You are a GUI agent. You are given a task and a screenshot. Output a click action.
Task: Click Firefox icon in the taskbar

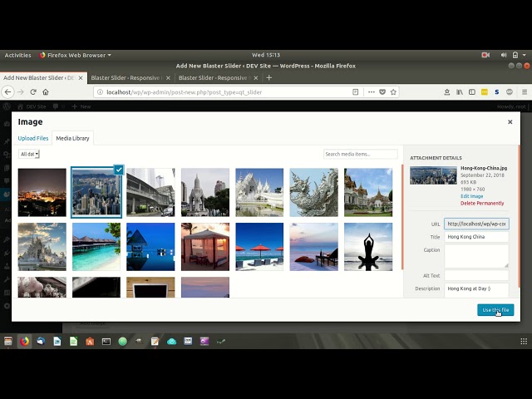pyautogui.click(x=24, y=341)
